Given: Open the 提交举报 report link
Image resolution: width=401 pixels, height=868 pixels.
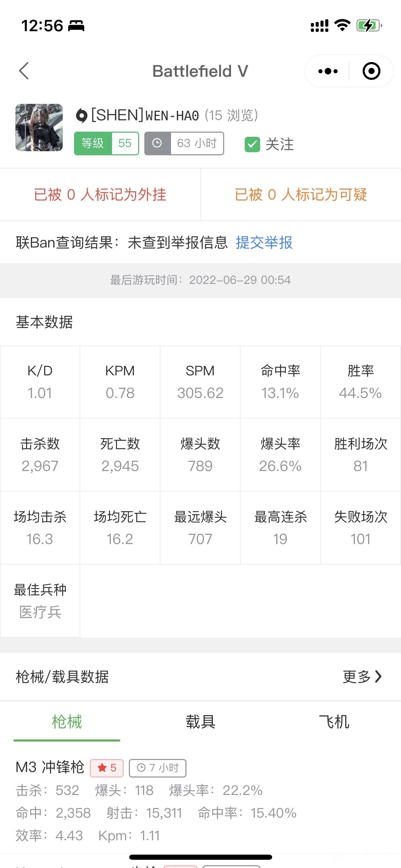Looking at the screenshot, I should (264, 243).
